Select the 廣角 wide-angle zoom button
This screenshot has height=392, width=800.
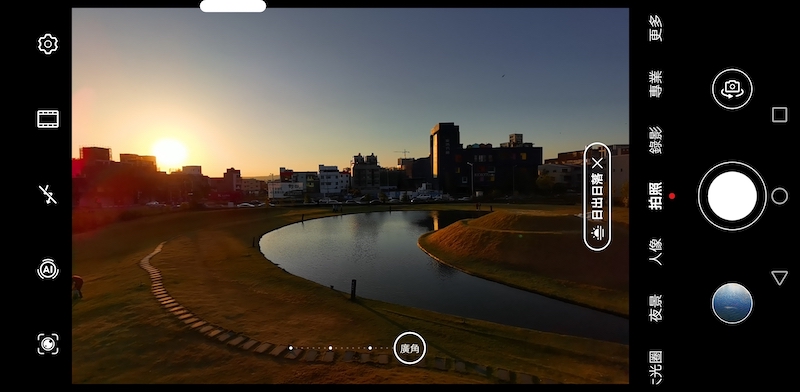(x=410, y=348)
